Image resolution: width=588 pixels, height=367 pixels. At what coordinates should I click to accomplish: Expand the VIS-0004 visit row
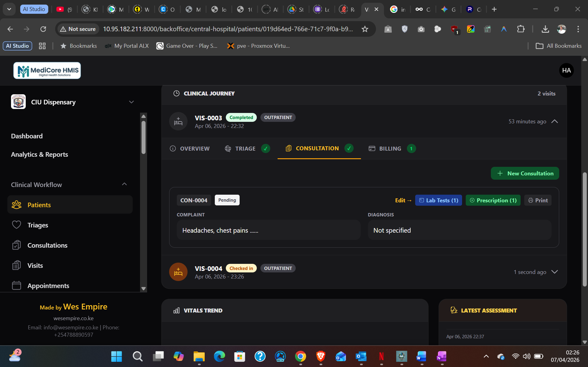click(x=554, y=272)
